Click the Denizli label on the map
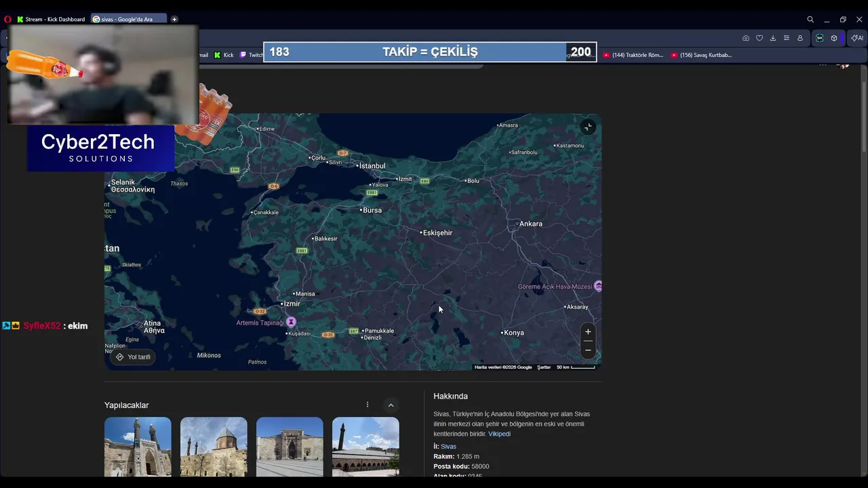This screenshot has height=488, width=868. pyautogui.click(x=372, y=338)
